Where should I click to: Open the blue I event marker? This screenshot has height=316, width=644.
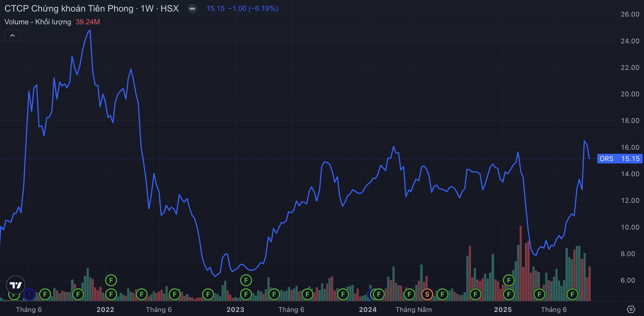point(29,294)
